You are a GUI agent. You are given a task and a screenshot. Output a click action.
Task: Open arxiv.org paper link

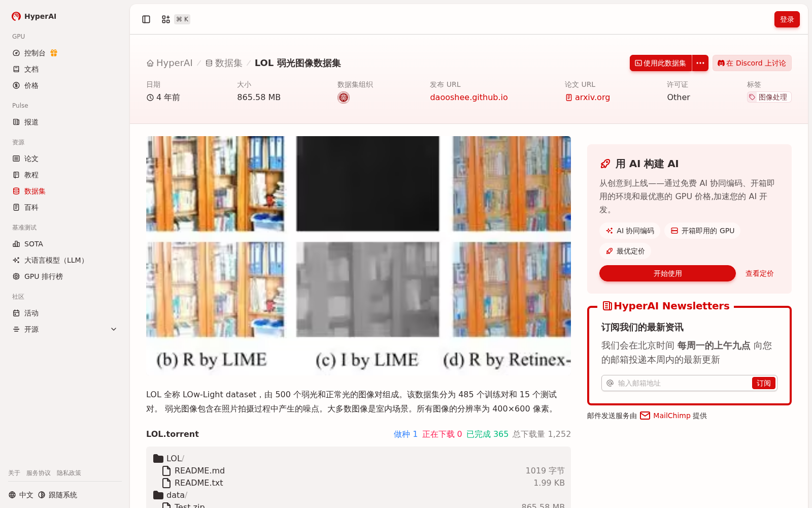tap(588, 97)
